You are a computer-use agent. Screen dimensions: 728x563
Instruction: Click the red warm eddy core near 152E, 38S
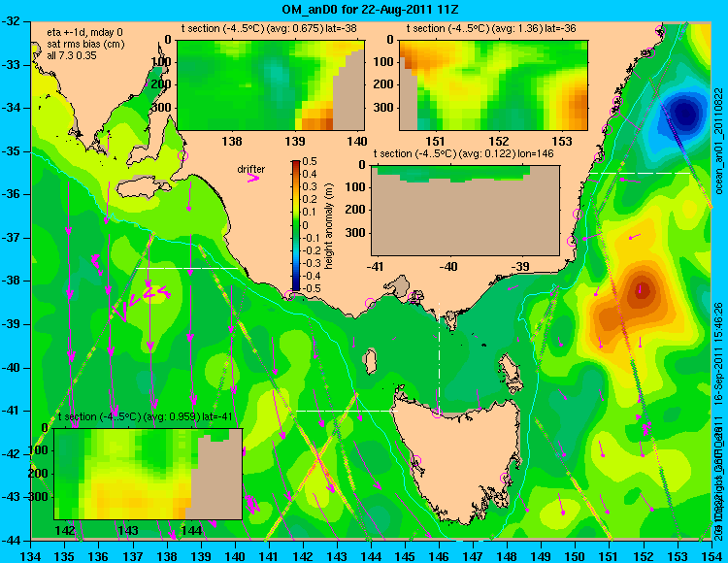coord(642,291)
